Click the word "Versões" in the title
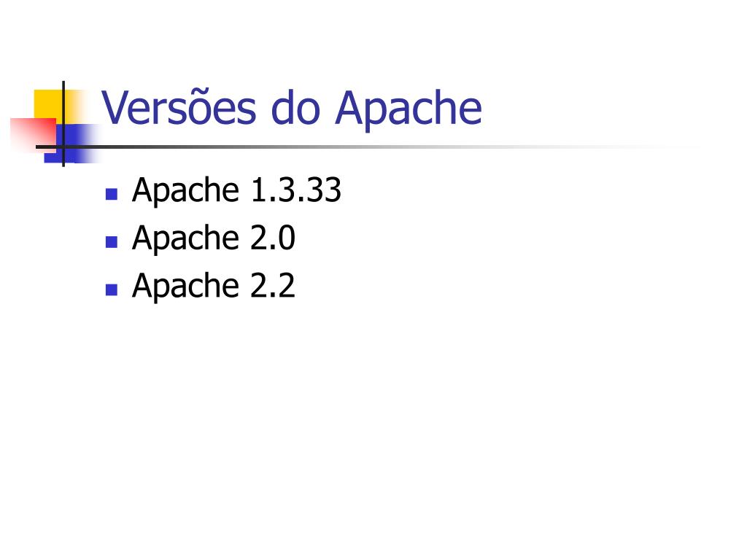This screenshot has width=747, height=560. (x=179, y=108)
